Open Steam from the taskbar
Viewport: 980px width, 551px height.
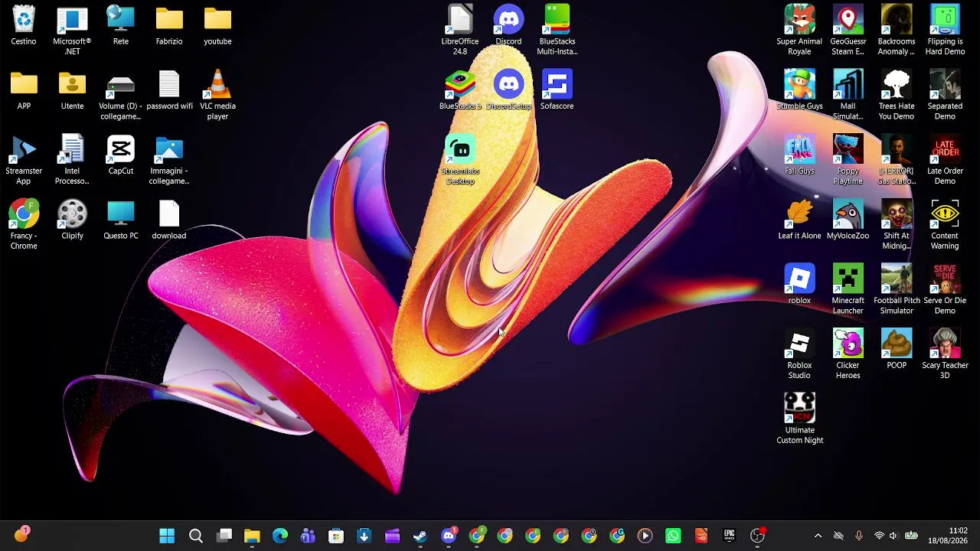[420, 536]
